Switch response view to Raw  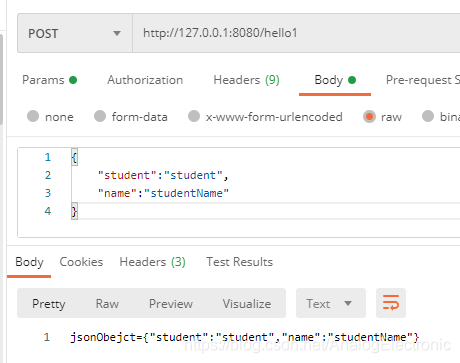coord(107,304)
